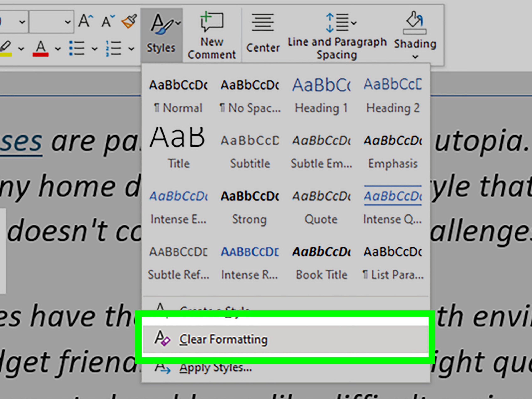The width and height of the screenshot is (532, 399).
Task: Open the Bullets dropdown arrow
Action: pos(95,49)
